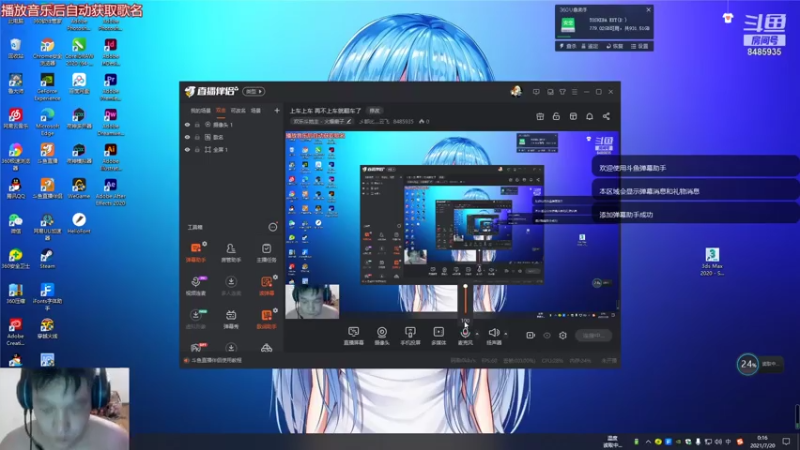Open Microsoft Edge desktop shortcut
This screenshot has height=450, width=800.
[x=47, y=122]
